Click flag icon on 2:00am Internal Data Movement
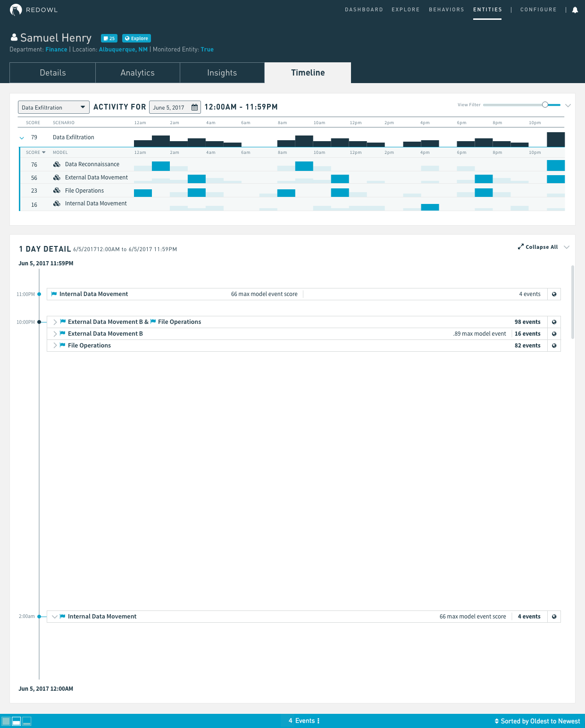 tap(63, 616)
